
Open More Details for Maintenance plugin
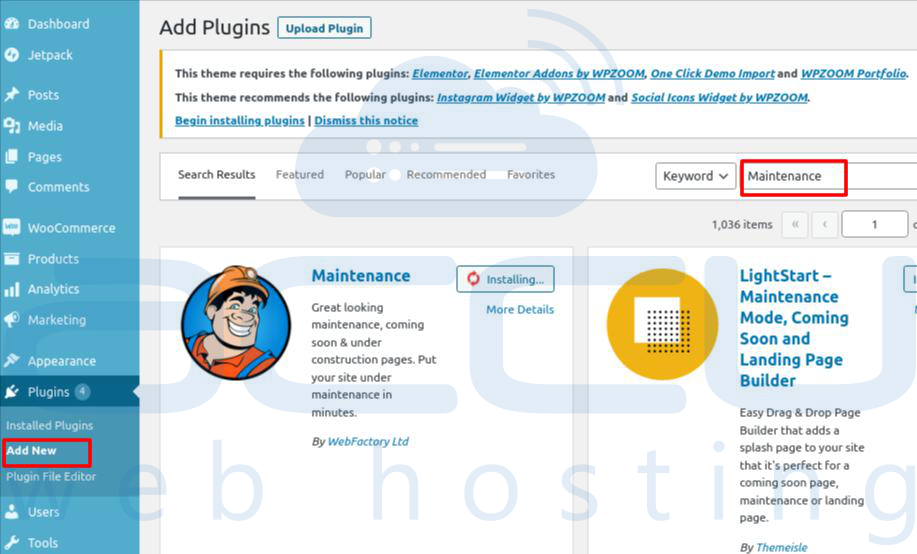point(520,309)
